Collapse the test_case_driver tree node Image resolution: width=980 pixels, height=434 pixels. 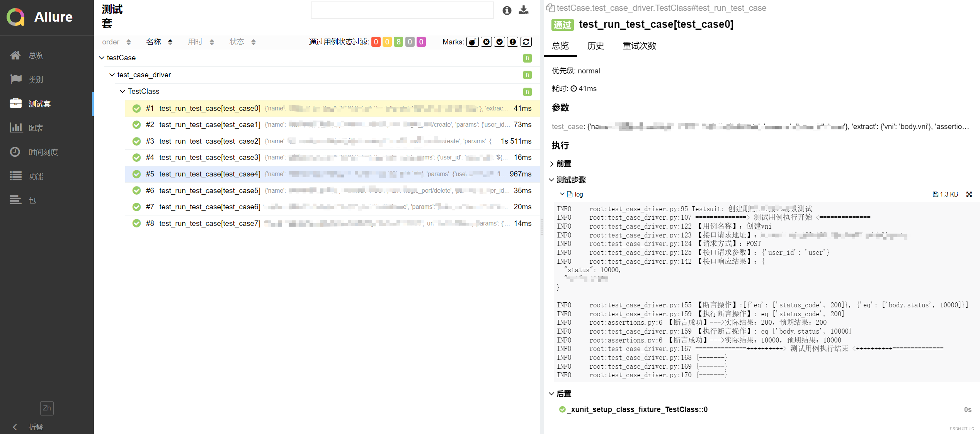[x=112, y=75]
